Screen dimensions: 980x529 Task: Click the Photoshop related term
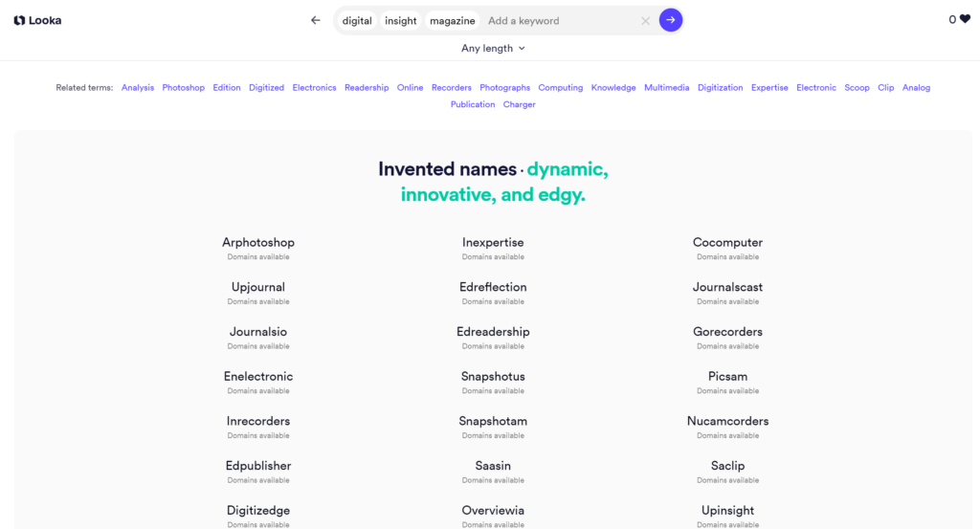(x=184, y=88)
